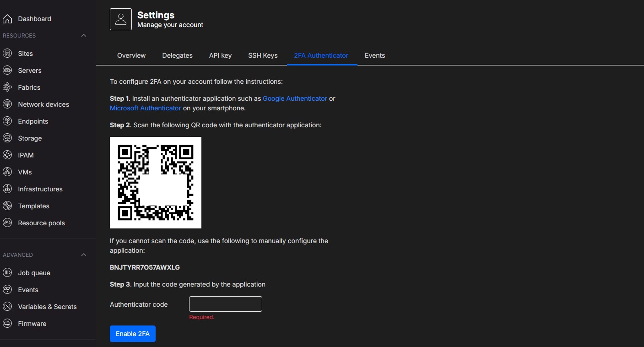Click the Servers icon in sidebar
Viewport: 644px width, 347px height.
[7, 70]
